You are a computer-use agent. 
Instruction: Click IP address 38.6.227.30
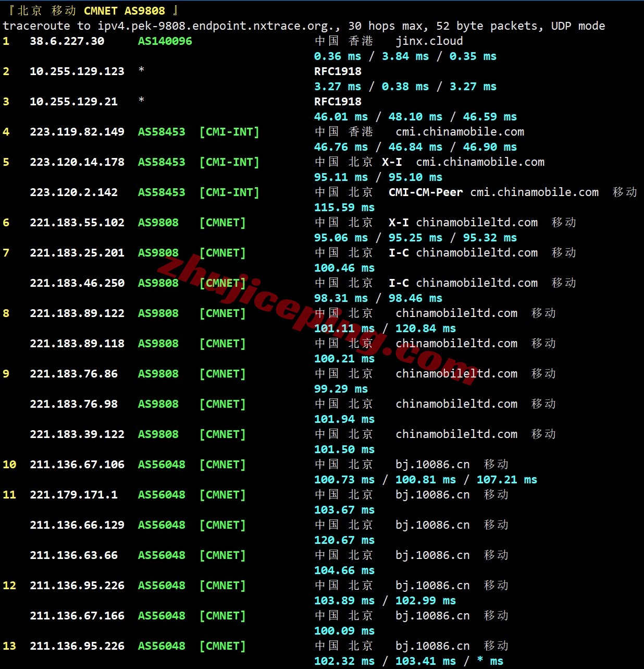click(67, 41)
